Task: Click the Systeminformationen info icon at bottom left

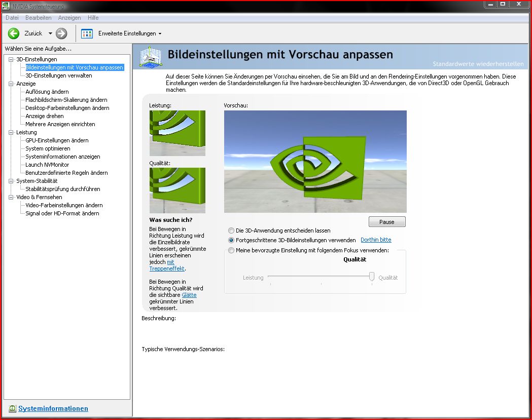Action: pos(13,408)
